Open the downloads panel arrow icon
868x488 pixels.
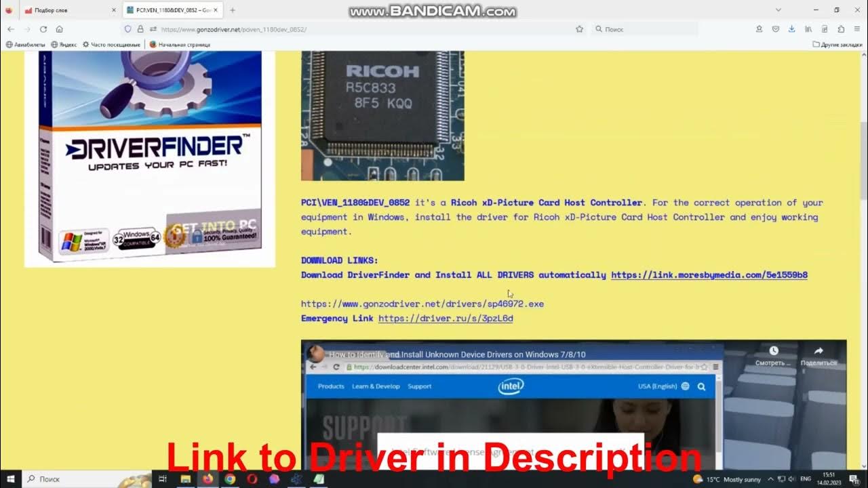[791, 29]
